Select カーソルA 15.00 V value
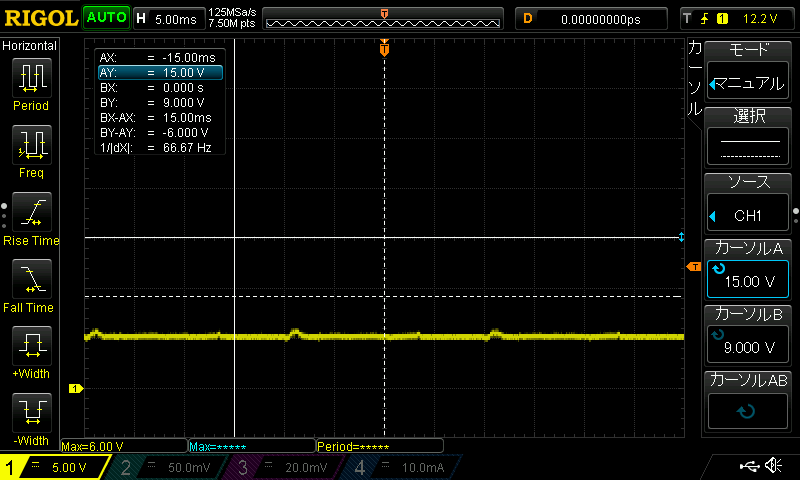Image resolution: width=800 pixels, height=480 pixels. click(x=749, y=269)
